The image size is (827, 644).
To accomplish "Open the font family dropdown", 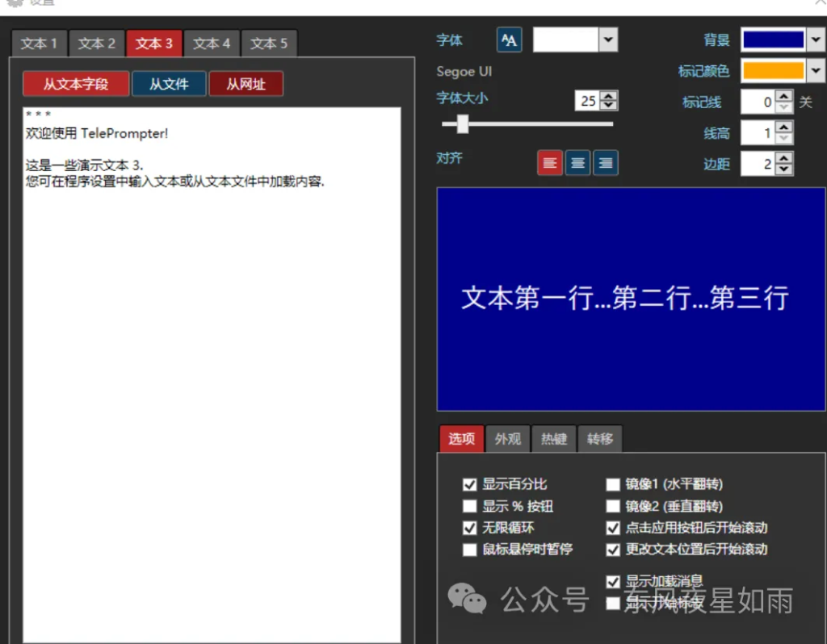I will coord(608,40).
